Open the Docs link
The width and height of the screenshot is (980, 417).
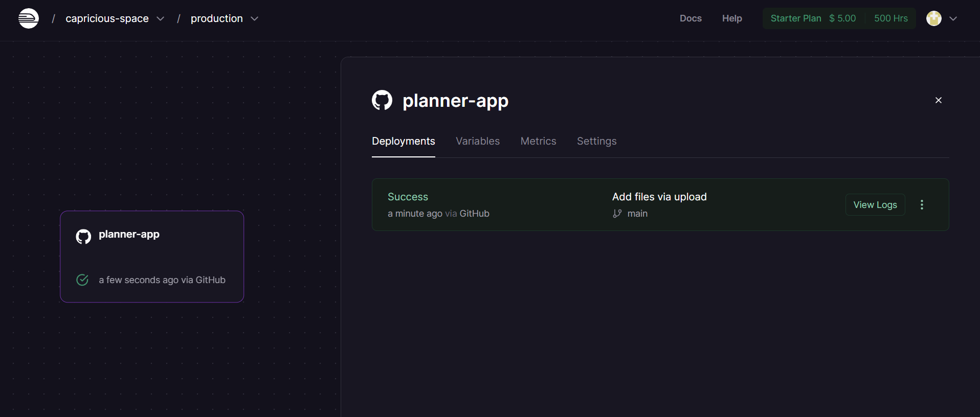(x=691, y=18)
